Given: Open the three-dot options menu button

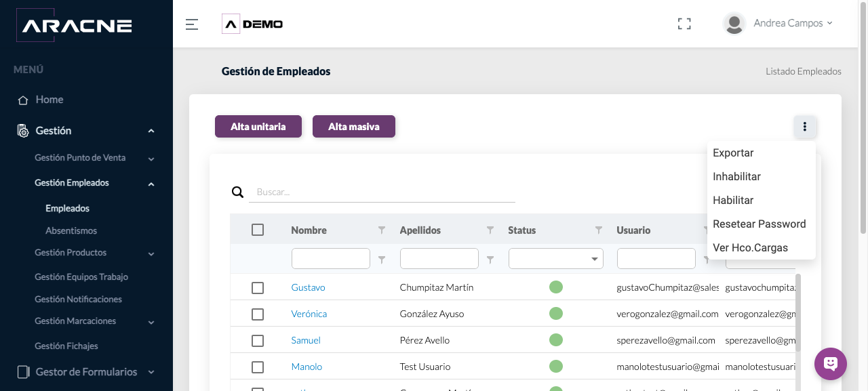Looking at the screenshot, I should 805,127.
